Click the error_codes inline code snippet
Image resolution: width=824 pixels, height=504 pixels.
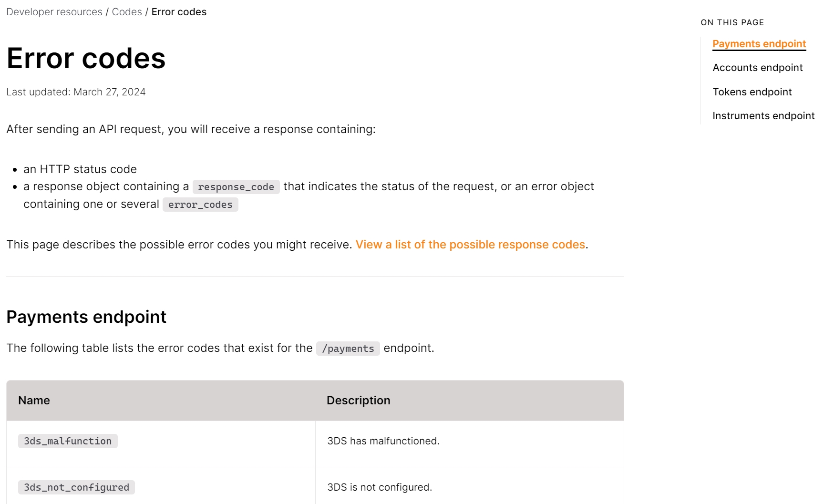pos(200,205)
